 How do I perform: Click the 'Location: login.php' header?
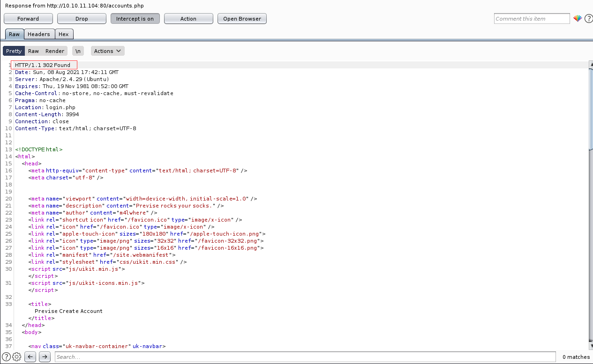pyautogui.click(x=45, y=107)
